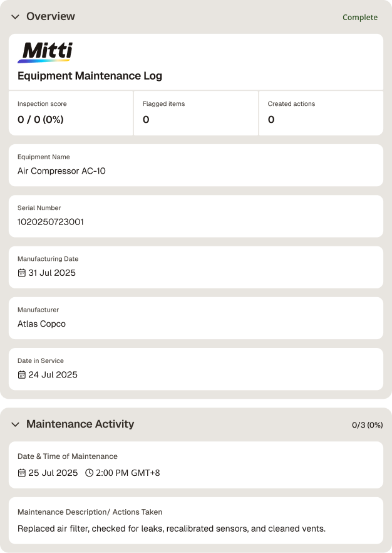
Task: Open the Flagged items card
Action: click(x=196, y=113)
